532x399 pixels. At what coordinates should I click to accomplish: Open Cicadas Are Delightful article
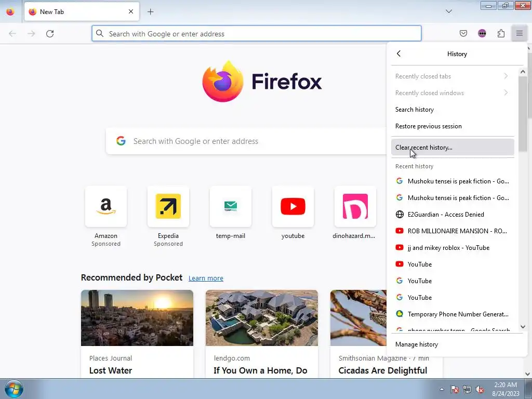pyautogui.click(x=382, y=370)
